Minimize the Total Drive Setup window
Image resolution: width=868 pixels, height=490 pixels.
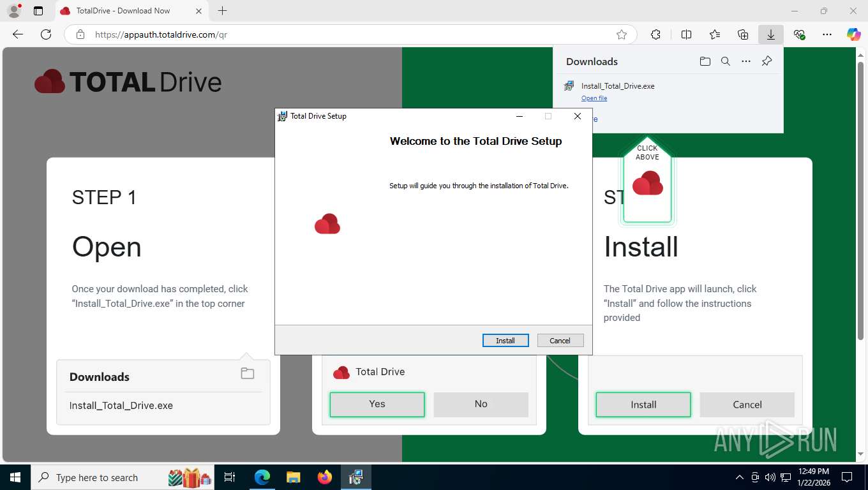tap(520, 116)
